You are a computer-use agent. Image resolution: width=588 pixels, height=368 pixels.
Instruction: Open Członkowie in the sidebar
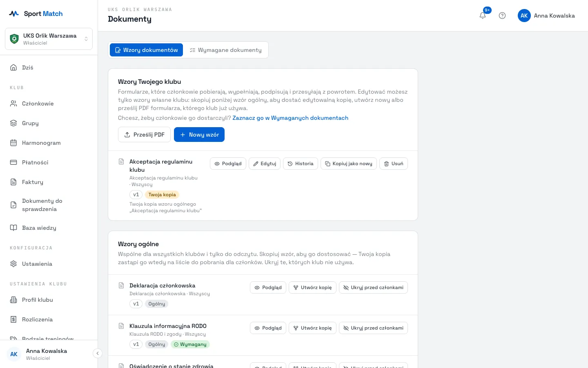tap(49, 103)
